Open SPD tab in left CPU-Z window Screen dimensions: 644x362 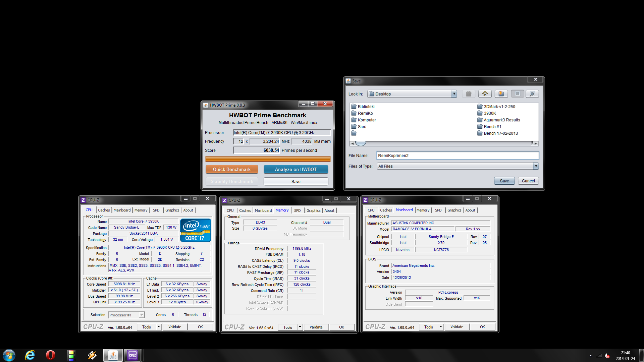(x=156, y=210)
